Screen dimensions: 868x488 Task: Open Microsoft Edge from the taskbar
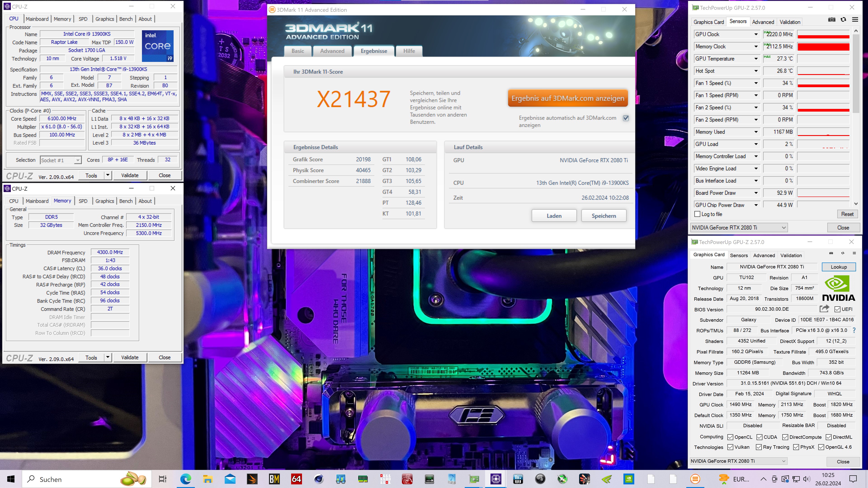tap(186, 479)
